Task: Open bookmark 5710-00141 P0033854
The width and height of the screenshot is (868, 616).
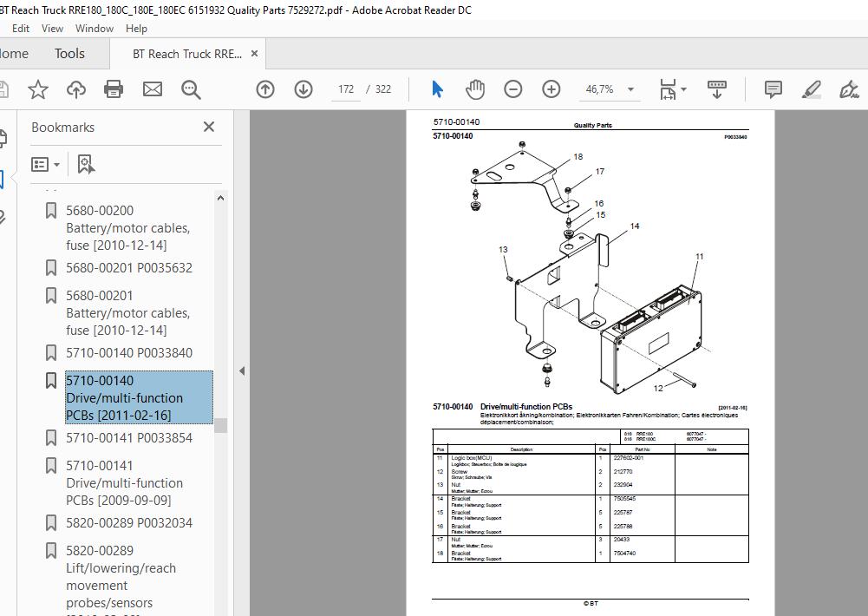Action: tap(129, 437)
